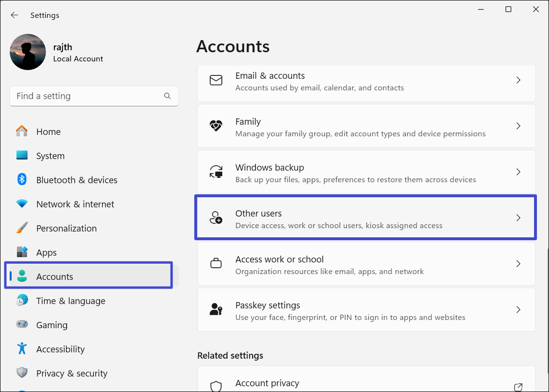The width and height of the screenshot is (549, 392).
Task: Select the System monitor icon
Action: tap(22, 156)
